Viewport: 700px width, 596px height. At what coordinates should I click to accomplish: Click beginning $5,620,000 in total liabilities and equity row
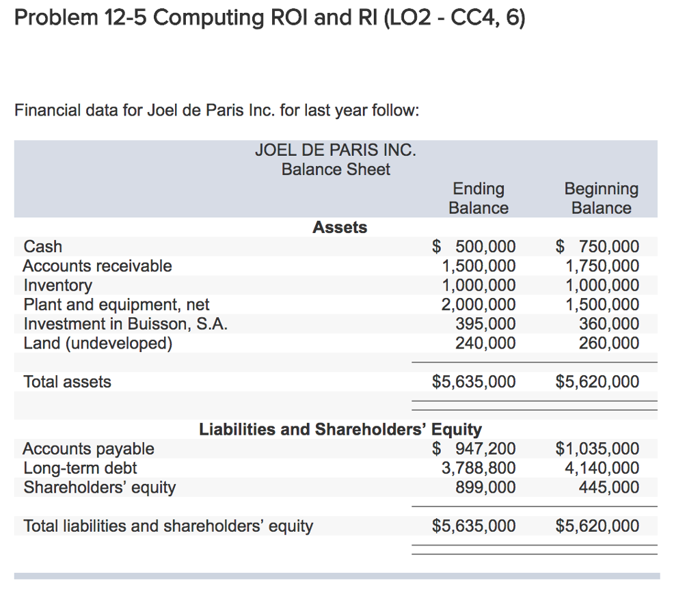click(597, 526)
